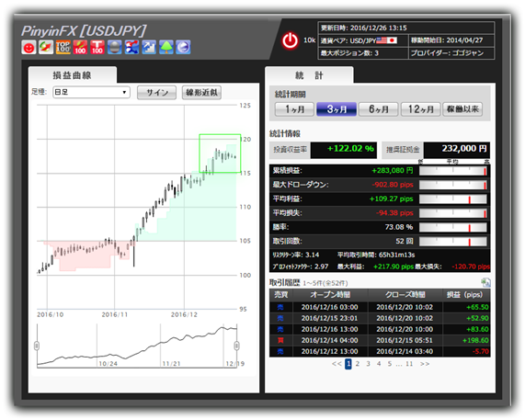
Task: Click the green tree badge icon
Action: [x=166, y=47]
